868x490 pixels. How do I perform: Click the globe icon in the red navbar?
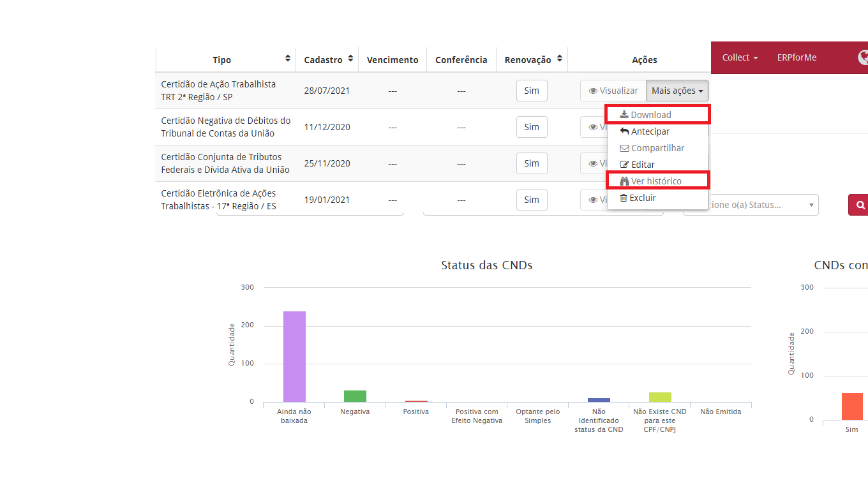point(862,57)
